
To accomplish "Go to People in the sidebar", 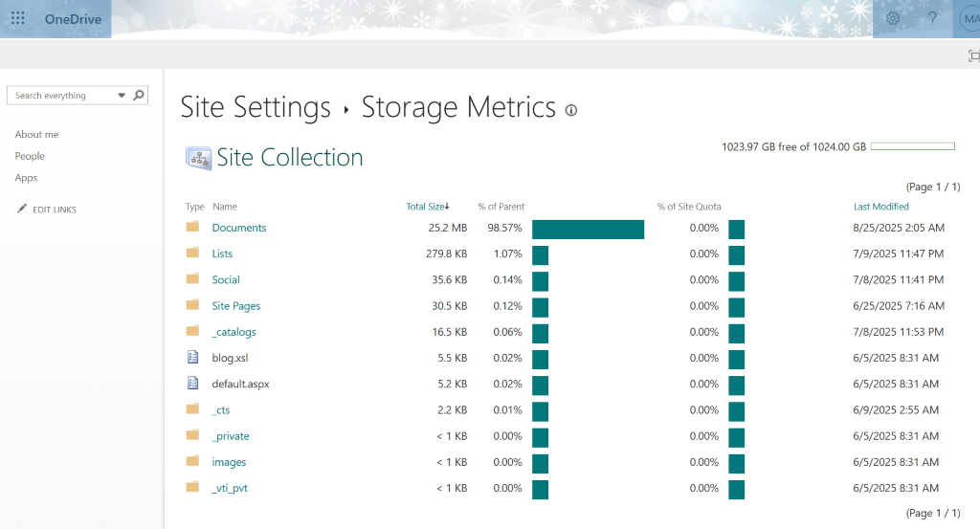I will click(x=30, y=156).
